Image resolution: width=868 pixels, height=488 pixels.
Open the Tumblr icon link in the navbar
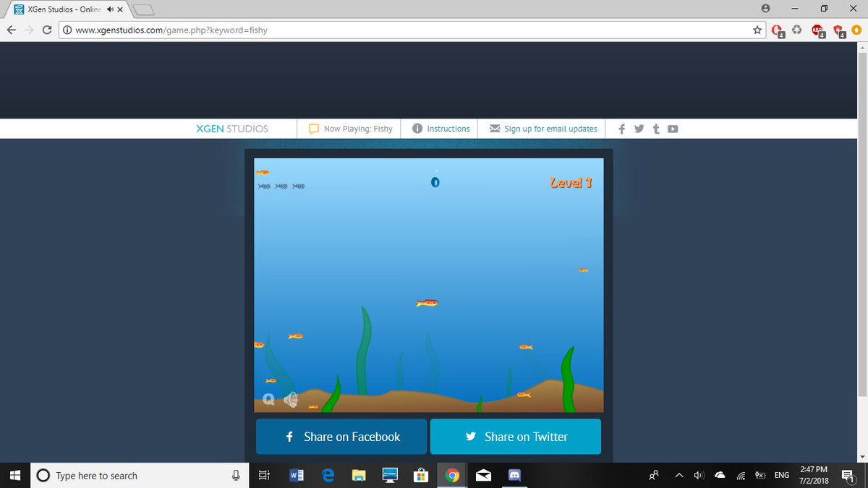656,129
